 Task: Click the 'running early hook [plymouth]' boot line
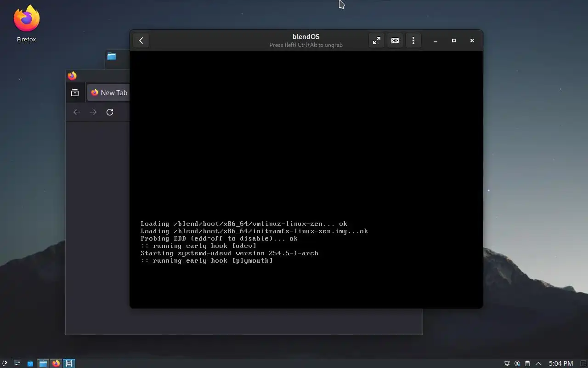coord(207,261)
